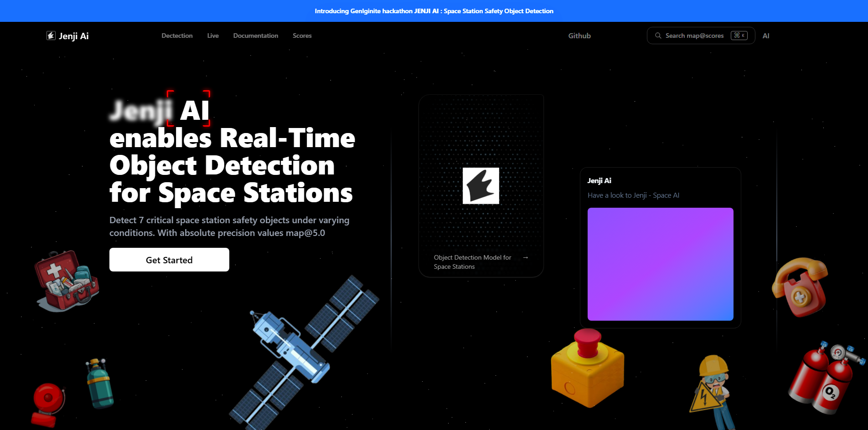Click the central Jenji bird logo
868x430 pixels.
(x=480, y=186)
